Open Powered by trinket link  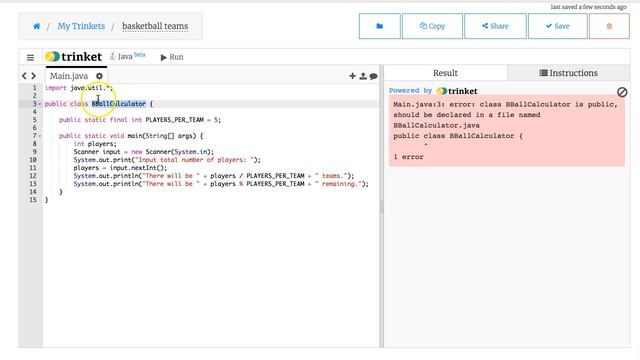(x=433, y=91)
